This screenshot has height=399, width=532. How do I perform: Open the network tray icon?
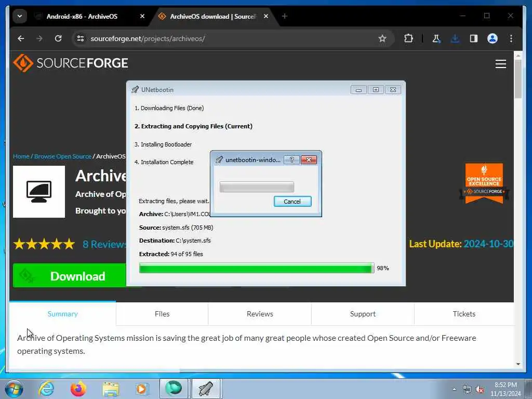click(467, 390)
